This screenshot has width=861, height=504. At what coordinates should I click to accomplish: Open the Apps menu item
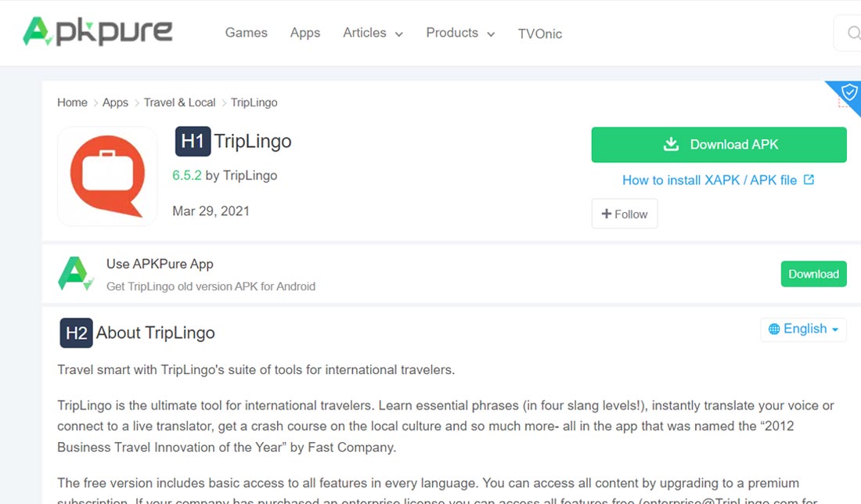click(x=304, y=33)
